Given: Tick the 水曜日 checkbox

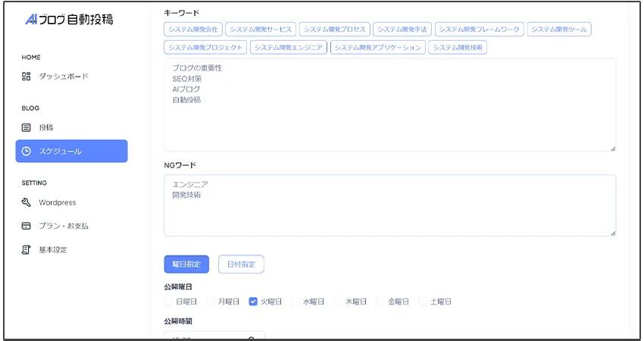Looking at the screenshot, I should (x=295, y=302).
